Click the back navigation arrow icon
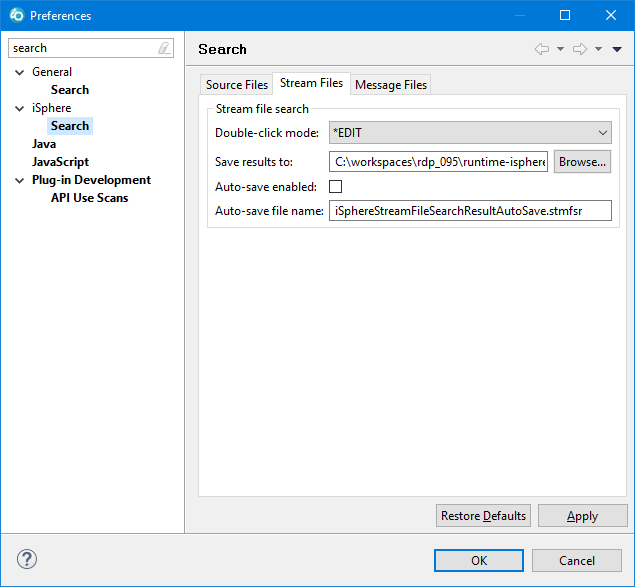 point(542,49)
